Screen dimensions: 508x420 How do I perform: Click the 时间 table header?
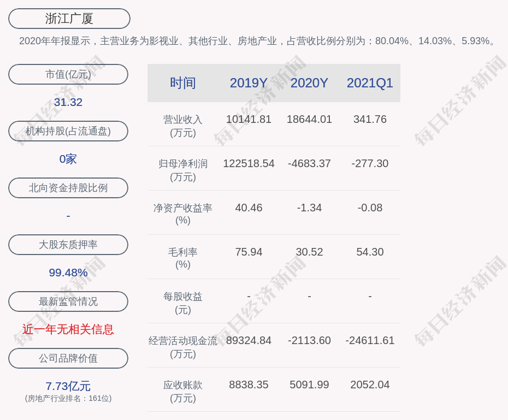tap(183, 83)
